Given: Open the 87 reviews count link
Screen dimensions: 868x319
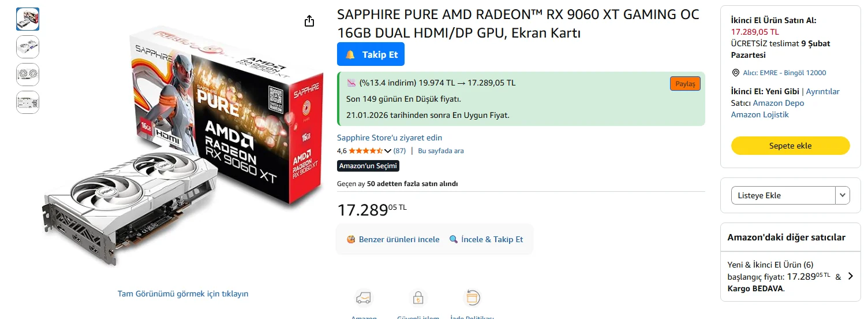Looking at the screenshot, I should tap(399, 151).
